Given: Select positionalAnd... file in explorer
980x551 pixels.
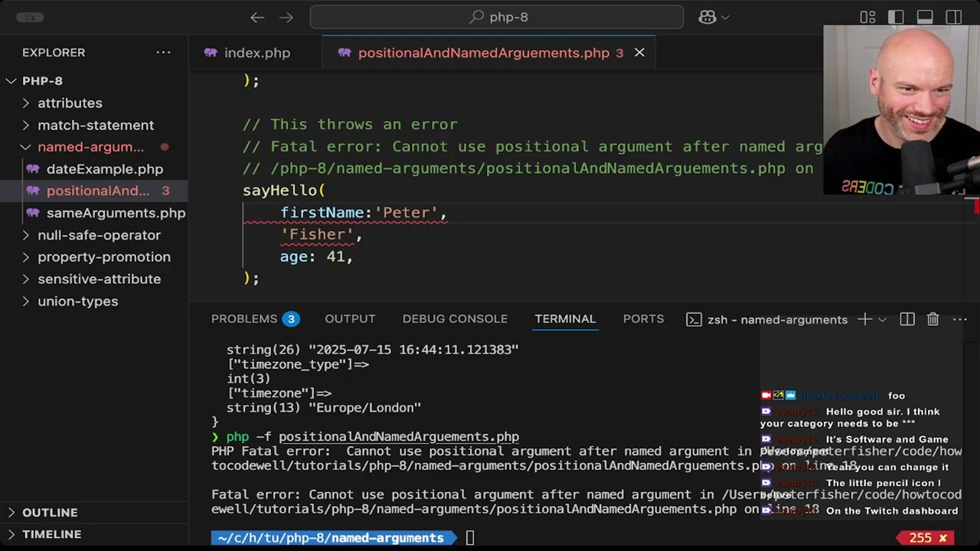Looking at the screenshot, I should [x=98, y=191].
